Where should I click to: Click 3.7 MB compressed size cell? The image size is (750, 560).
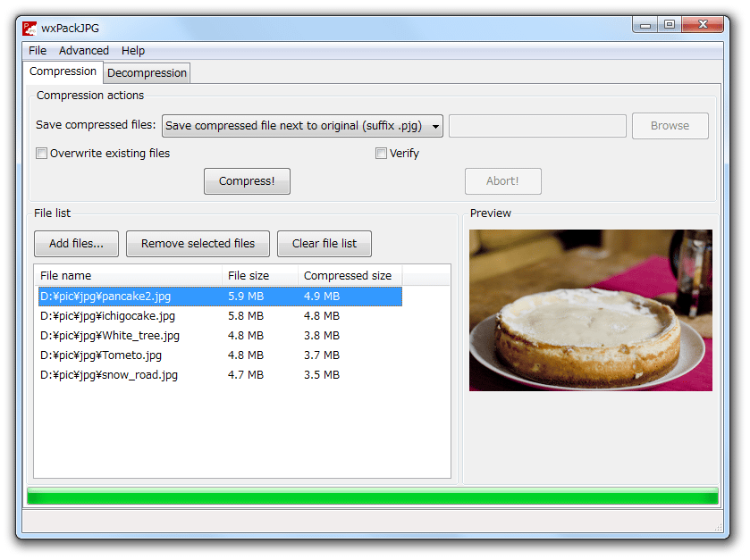coord(322,355)
